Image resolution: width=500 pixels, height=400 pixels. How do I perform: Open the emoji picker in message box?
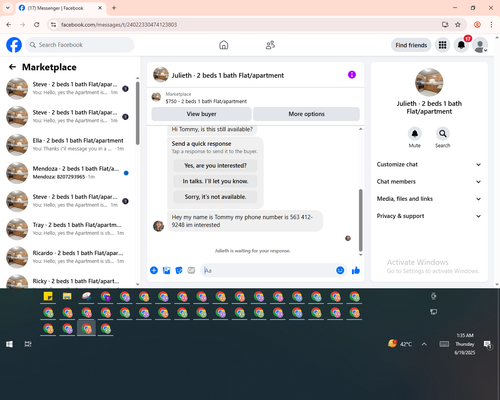340,270
